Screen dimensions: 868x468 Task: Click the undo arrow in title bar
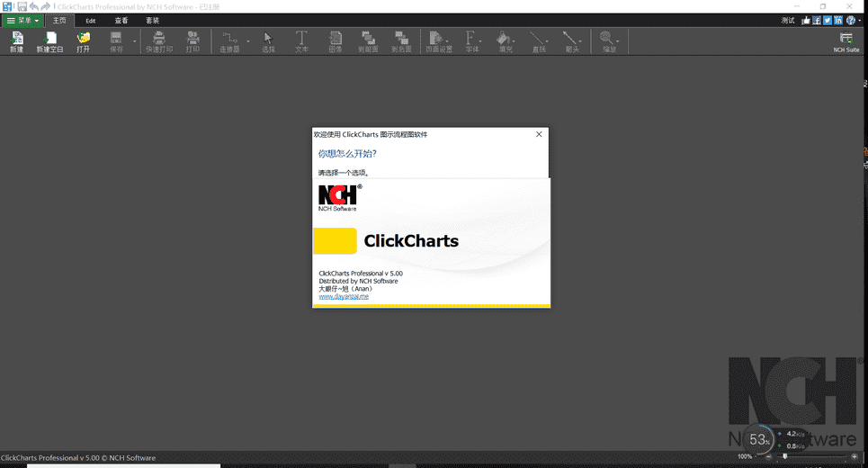pos(34,6)
